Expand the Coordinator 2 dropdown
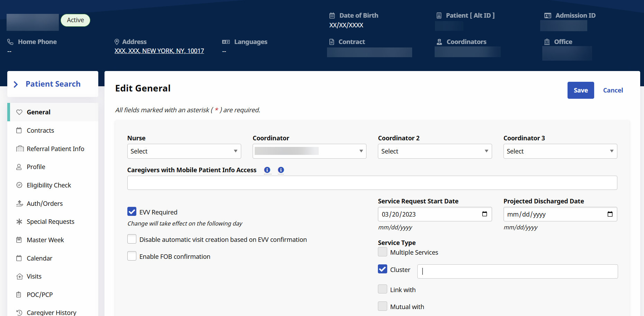This screenshot has width=644, height=316. [435, 151]
